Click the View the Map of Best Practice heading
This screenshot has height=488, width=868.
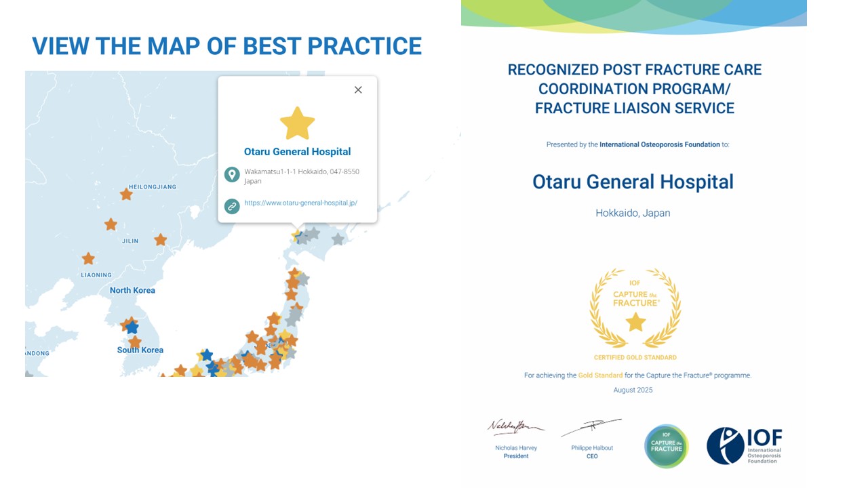tap(226, 46)
